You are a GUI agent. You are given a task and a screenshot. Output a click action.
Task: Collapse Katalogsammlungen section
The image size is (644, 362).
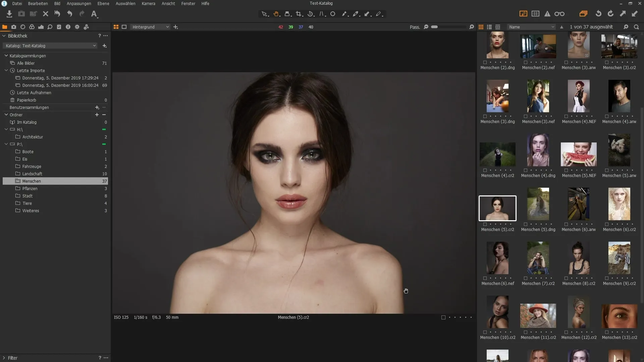click(x=6, y=56)
